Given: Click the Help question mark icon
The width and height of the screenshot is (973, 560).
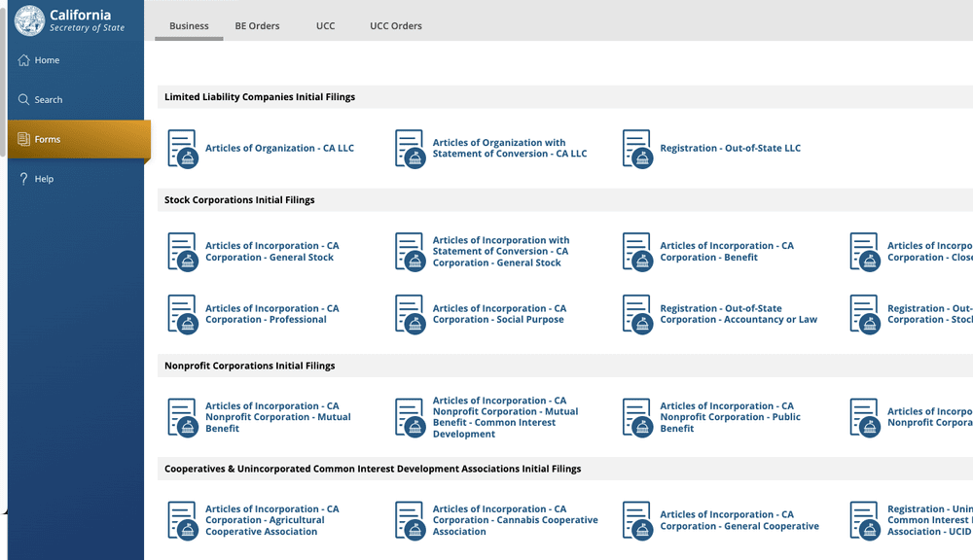Looking at the screenshot, I should click(23, 179).
